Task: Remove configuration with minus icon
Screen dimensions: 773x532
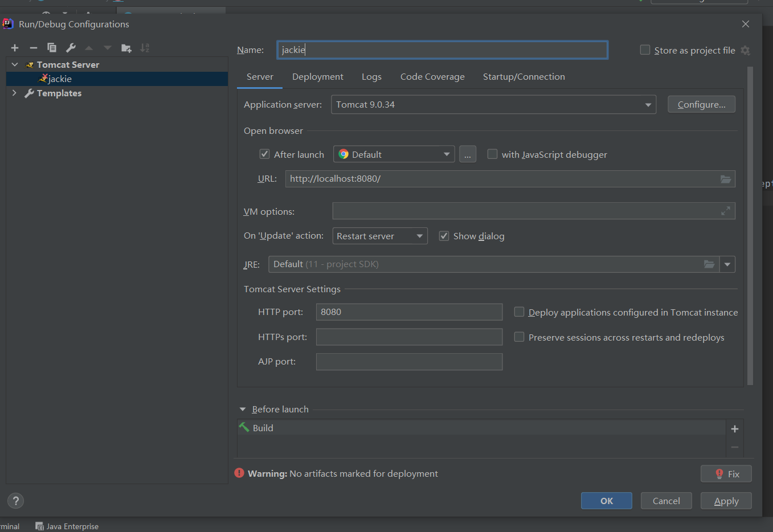Action: coord(34,48)
